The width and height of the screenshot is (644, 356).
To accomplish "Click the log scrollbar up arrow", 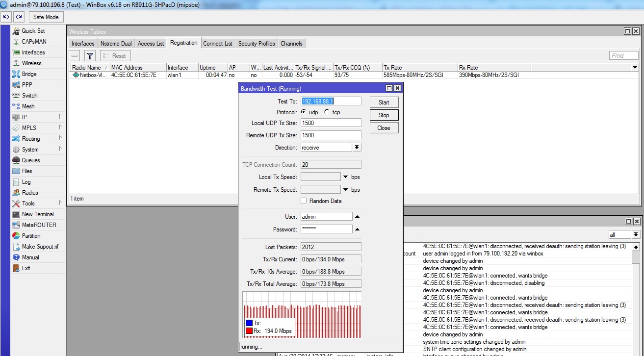I will 636,247.
